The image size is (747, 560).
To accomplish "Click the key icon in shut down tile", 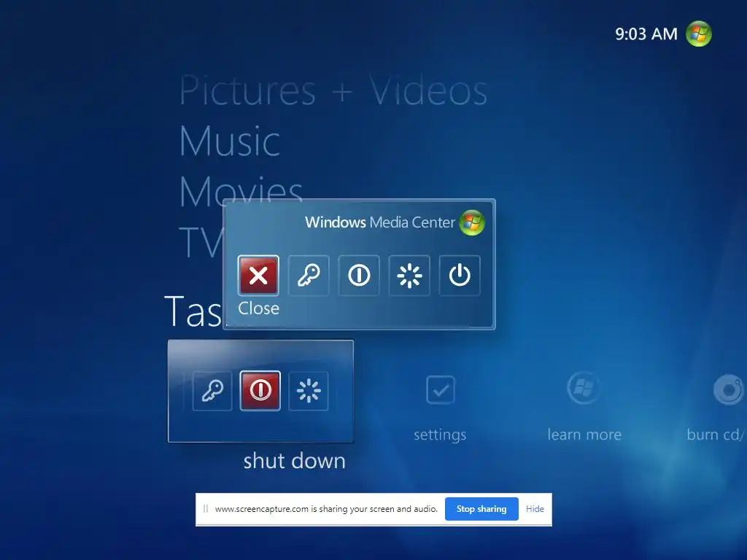I will pyautogui.click(x=212, y=391).
